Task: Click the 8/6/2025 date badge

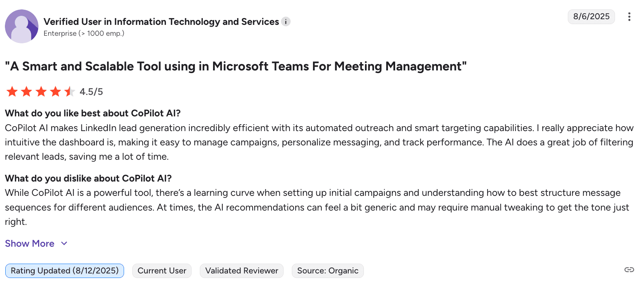Action: [591, 17]
